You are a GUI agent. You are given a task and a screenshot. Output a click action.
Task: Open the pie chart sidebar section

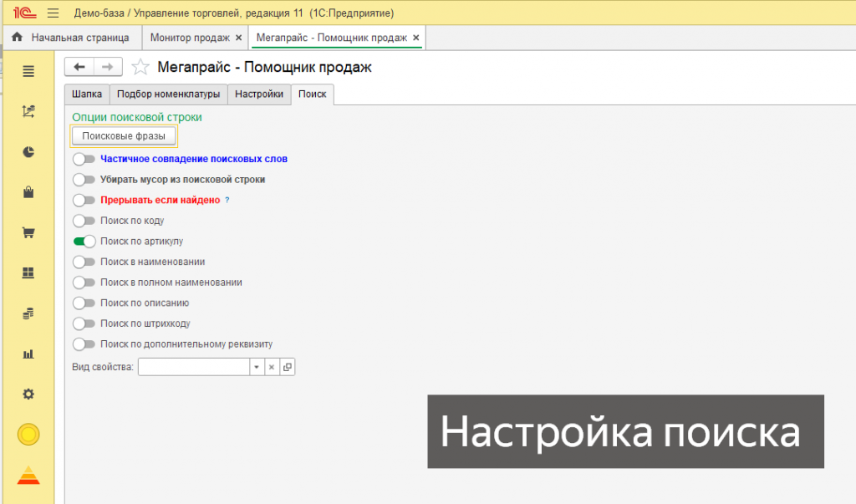tap(28, 152)
